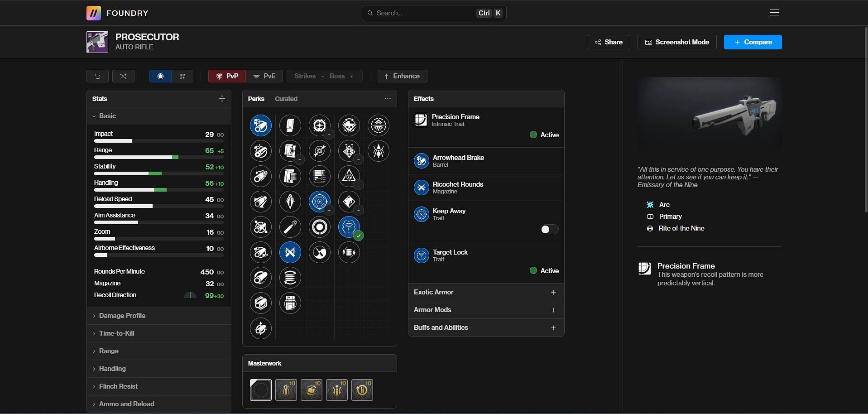Select the top-row third-column trait perk
Image resolution: width=868 pixels, height=414 pixels.
[x=320, y=125]
